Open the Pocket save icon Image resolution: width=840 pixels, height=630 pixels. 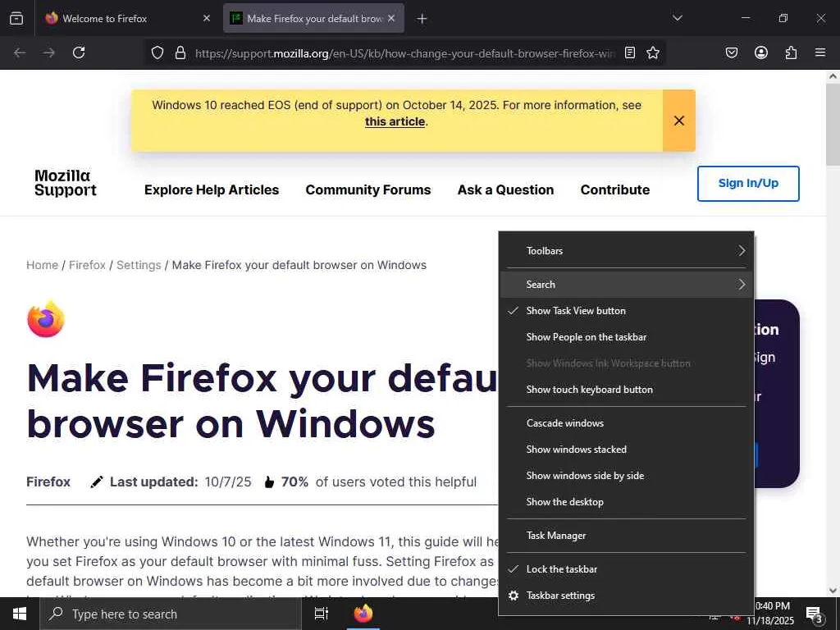[731, 52]
